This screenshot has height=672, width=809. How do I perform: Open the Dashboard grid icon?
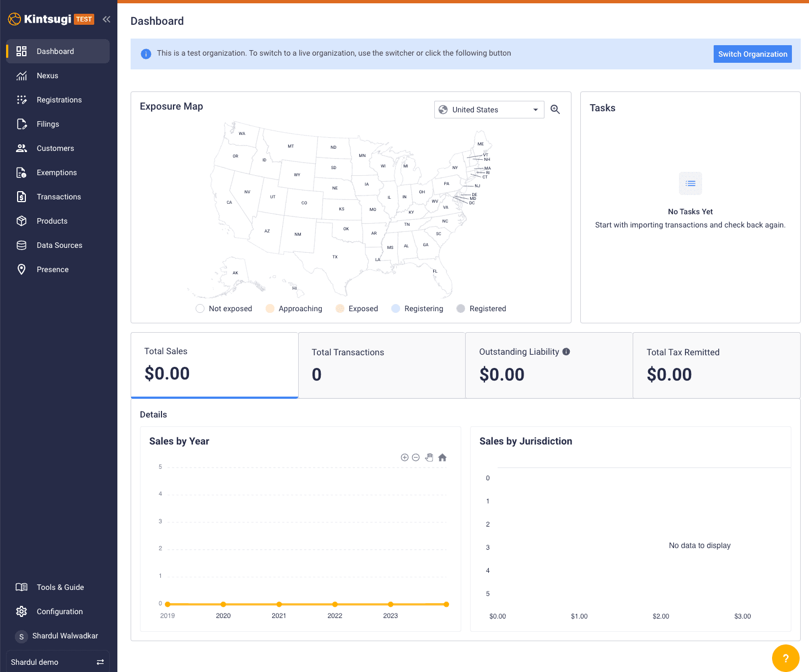tap(21, 51)
